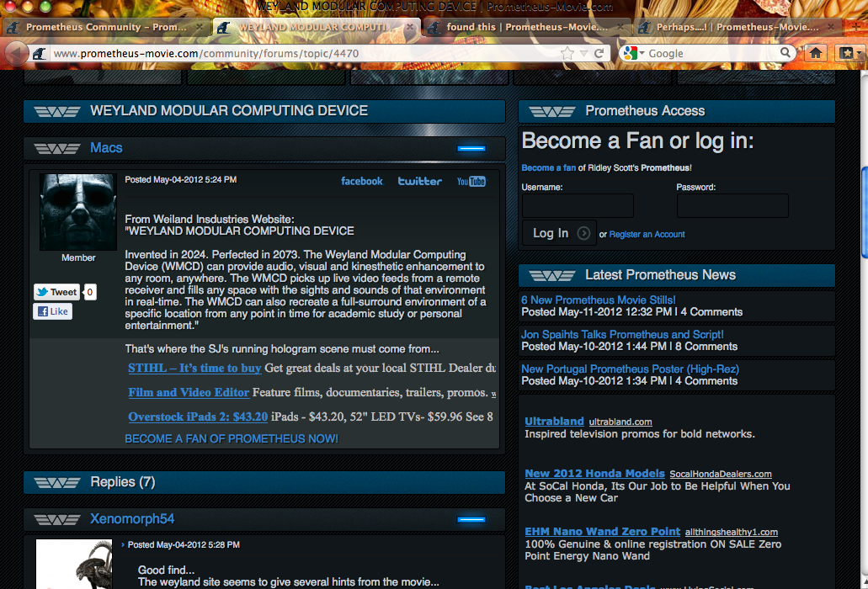This screenshot has height=589, width=868.
Task: Open the Google search engine dropdown
Action: [634, 53]
